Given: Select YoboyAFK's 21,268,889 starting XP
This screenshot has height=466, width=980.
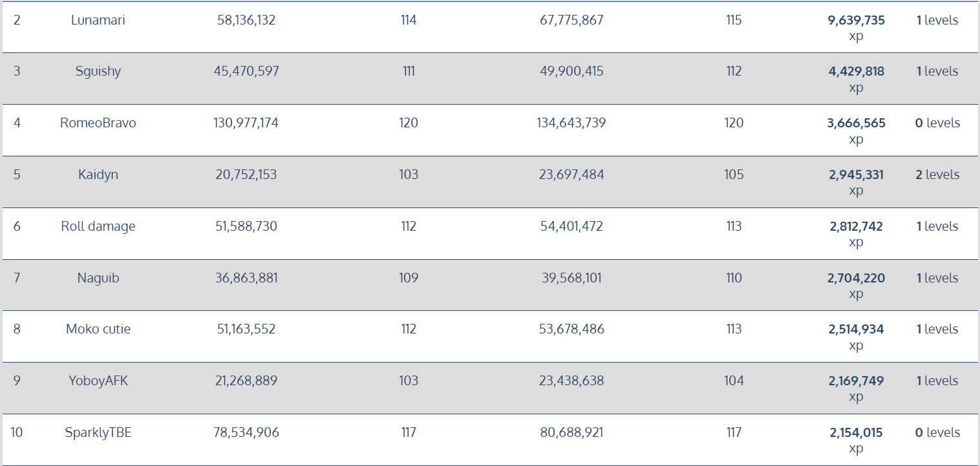Looking at the screenshot, I should point(246,381).
